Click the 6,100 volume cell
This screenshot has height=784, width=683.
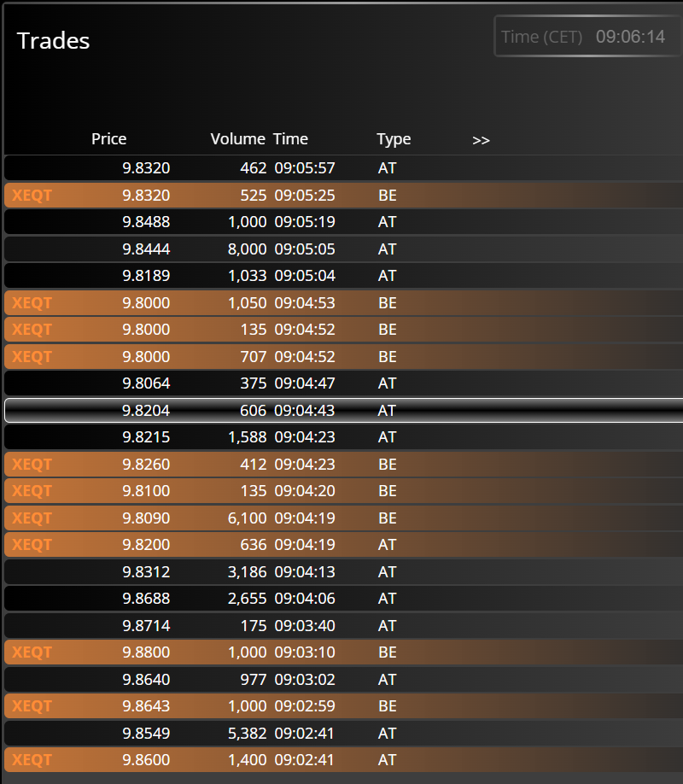247,518
